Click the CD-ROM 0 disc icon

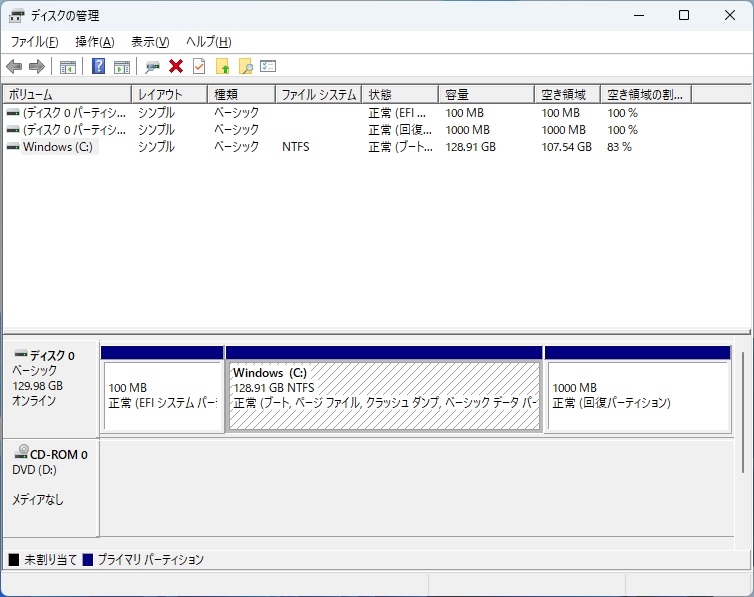click(21, 452)
